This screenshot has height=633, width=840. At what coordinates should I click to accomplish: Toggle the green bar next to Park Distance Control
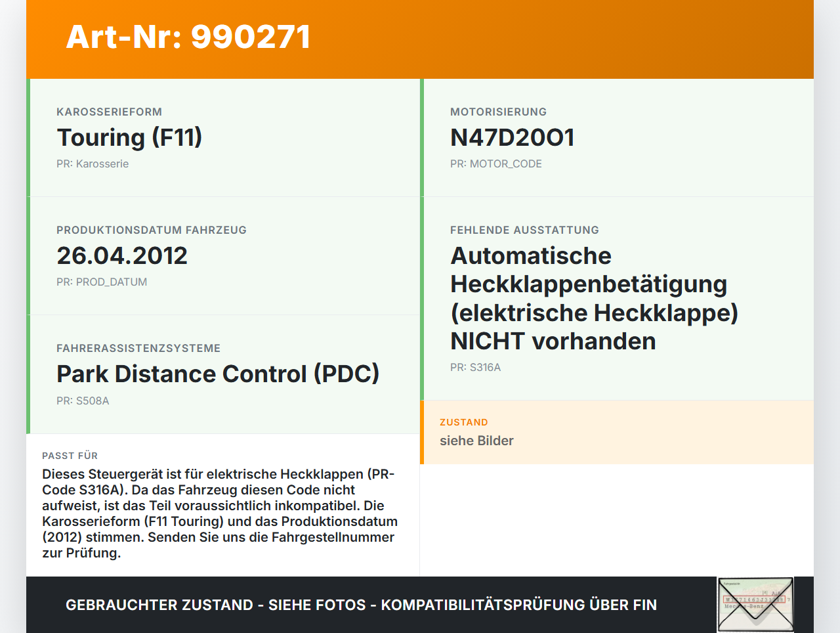(x=28, y=374)
